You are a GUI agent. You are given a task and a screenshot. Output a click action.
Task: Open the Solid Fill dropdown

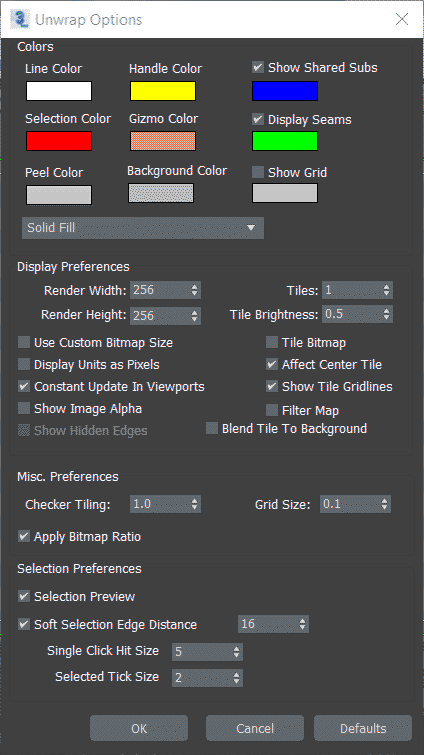[143, 228]
